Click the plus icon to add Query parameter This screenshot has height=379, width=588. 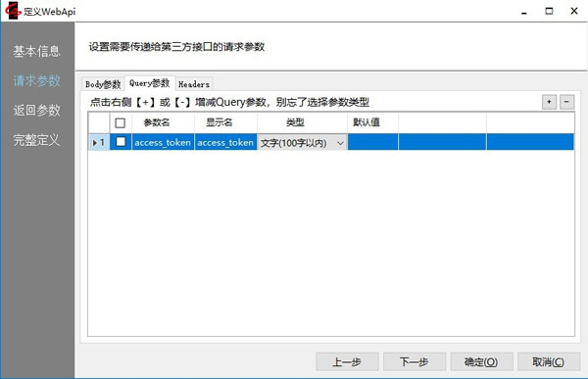tap(549, 102)
